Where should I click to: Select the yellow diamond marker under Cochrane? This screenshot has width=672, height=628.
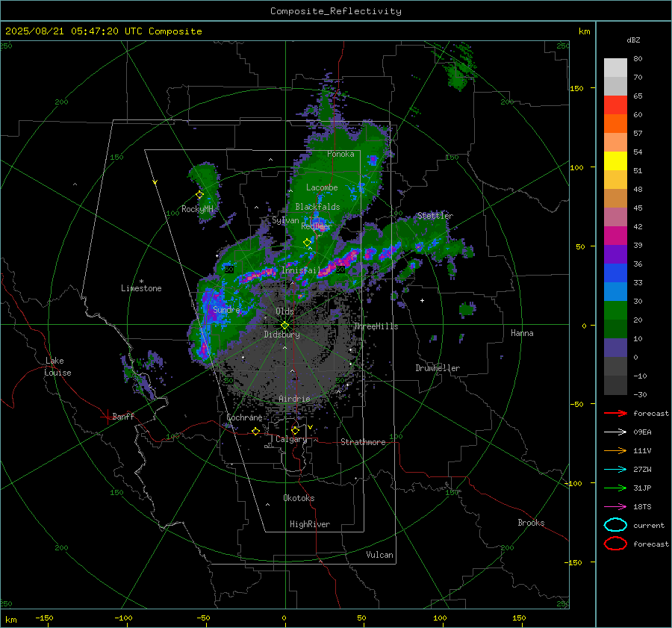tap(255, 432)
